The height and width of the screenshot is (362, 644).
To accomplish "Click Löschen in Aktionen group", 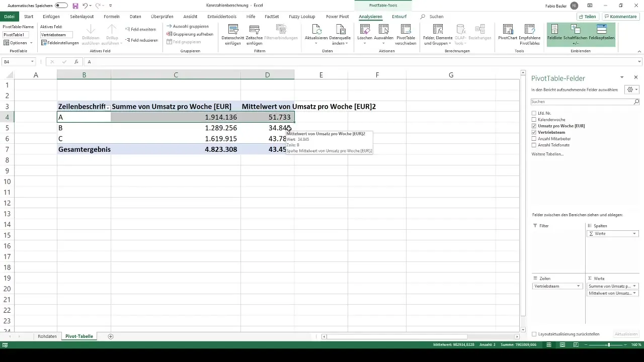I will coord(364,34).
